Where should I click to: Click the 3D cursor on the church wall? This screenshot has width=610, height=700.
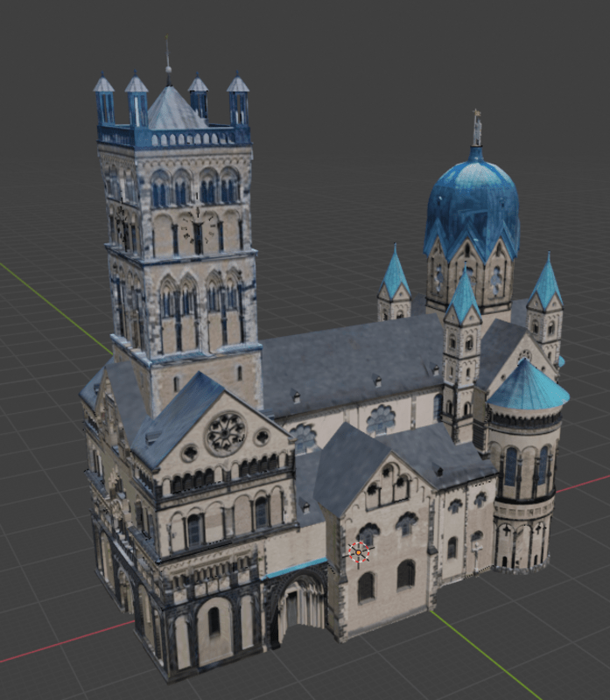coord(359,552)
